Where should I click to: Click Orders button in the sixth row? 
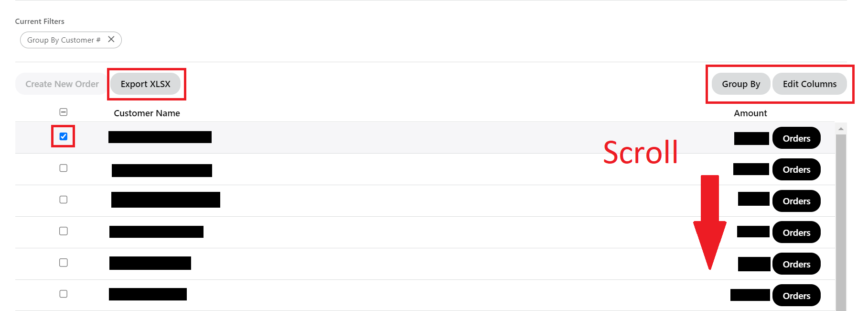click(796, 296)
